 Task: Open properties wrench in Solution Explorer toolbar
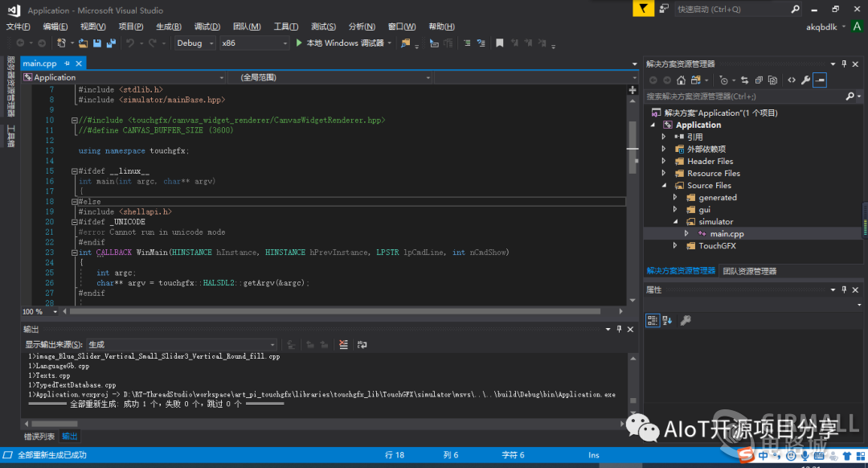pyautogui.click(x=805, y=80)
